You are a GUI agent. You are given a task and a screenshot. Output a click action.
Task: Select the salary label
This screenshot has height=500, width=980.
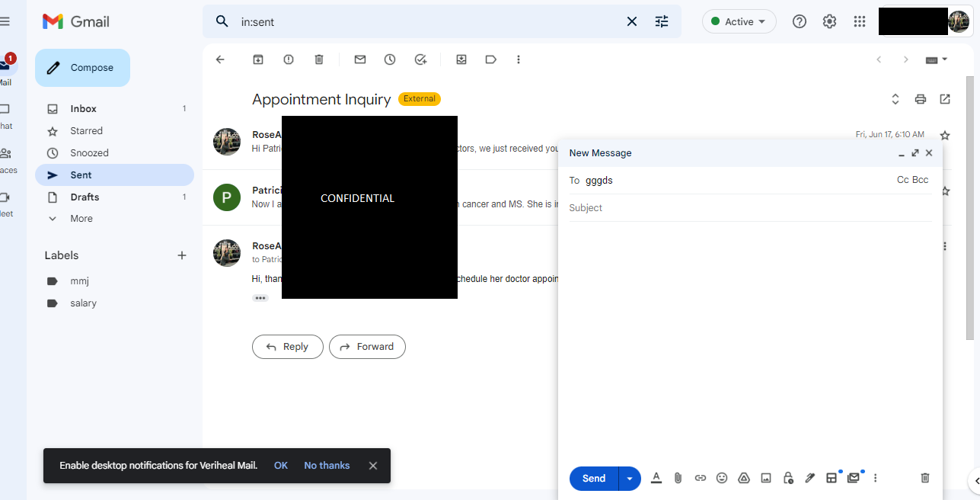[83, 303]
